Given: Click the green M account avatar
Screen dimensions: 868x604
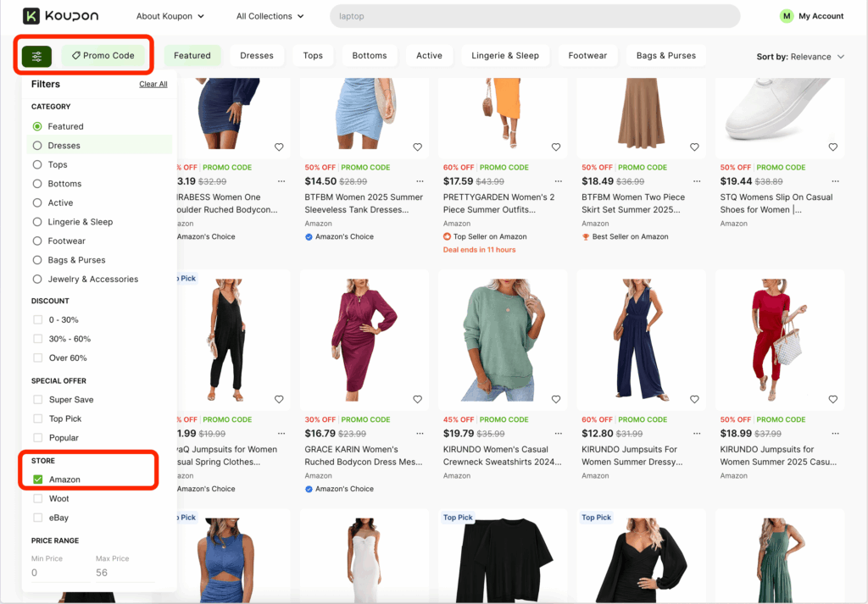Looking at the screenshot, I should click(x=786, y=16).
